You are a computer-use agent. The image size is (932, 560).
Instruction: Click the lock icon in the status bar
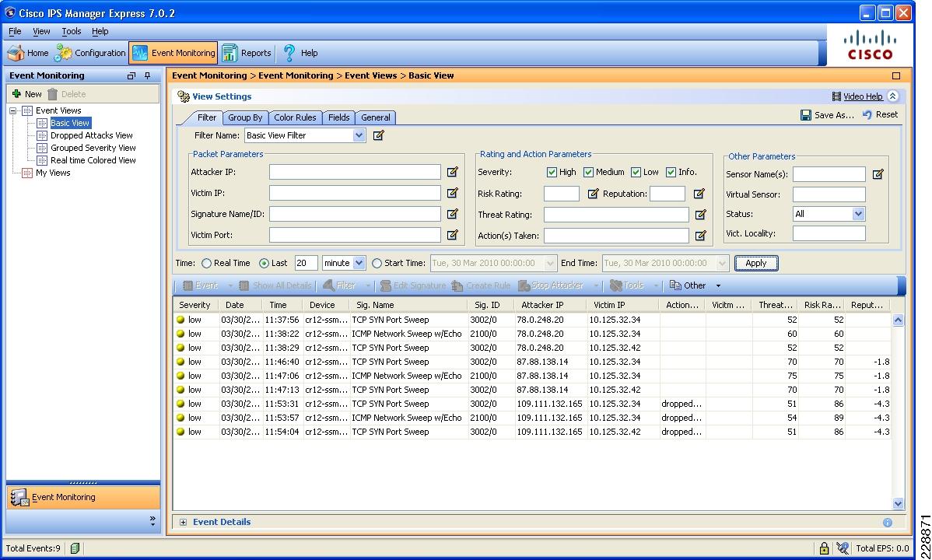tap(824, 548)
